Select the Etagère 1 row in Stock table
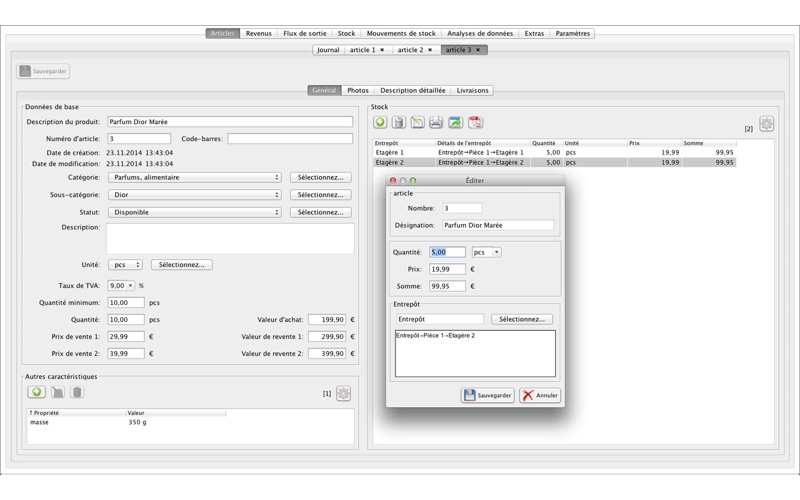The height and width of the screenshot is (500, 800). click(555, 153)
